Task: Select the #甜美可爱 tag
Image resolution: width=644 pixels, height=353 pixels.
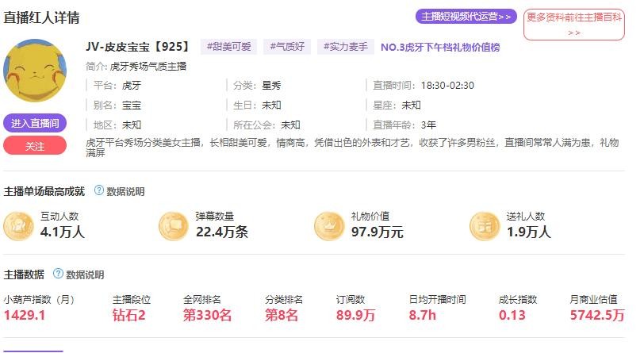Action: pos(228,47)
